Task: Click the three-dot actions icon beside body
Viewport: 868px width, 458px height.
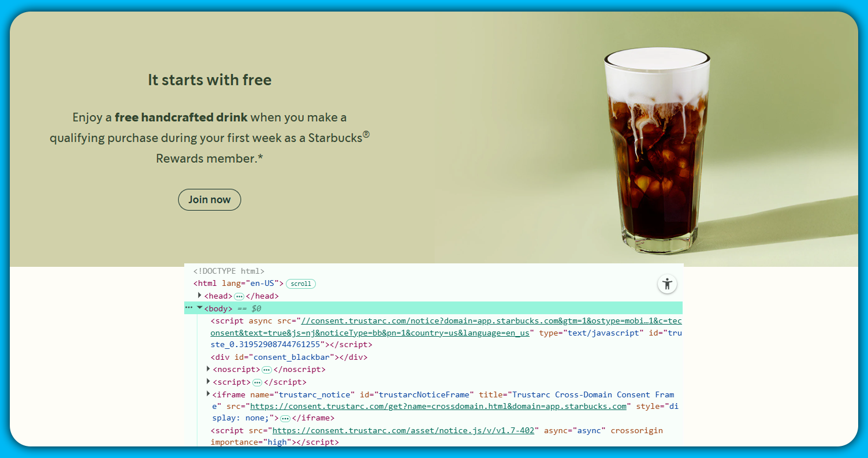Action: (x=189, y=308)
